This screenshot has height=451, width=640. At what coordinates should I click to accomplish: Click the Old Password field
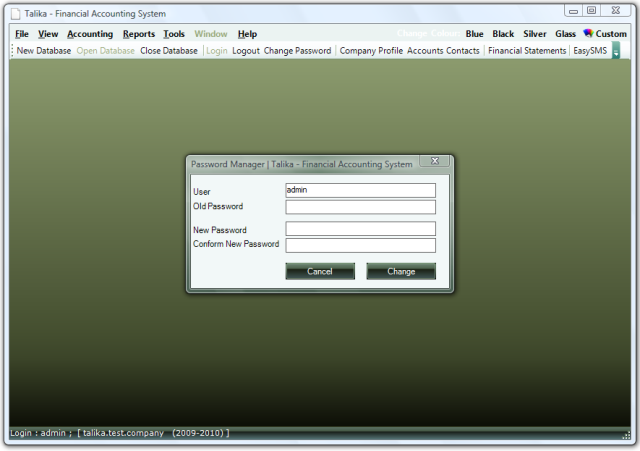(360, 207)
